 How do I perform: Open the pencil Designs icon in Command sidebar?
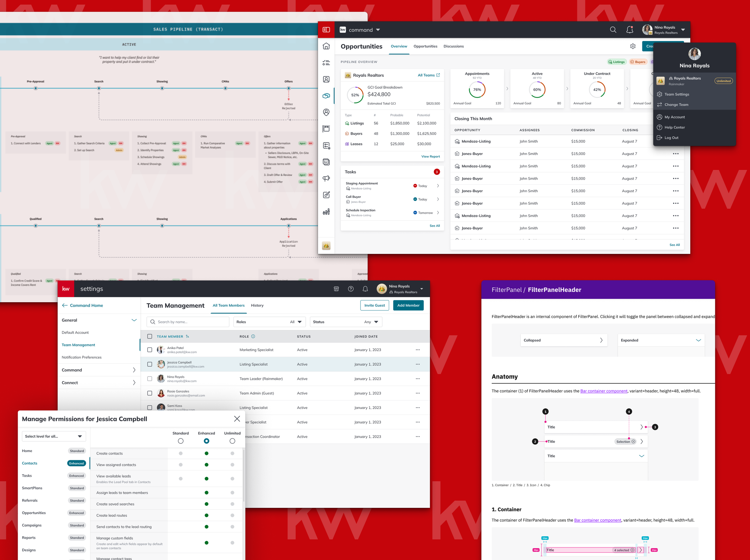click(x=326, y=195)
